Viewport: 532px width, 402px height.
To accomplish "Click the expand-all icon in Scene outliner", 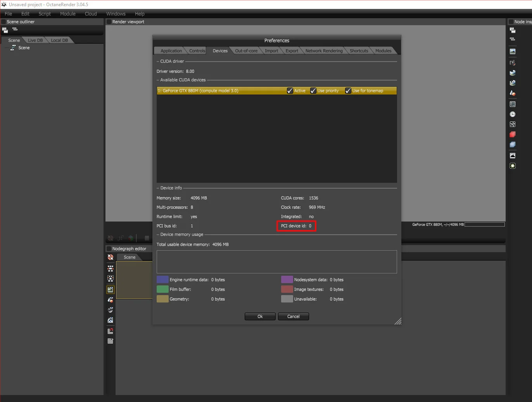I will (5, 30).
